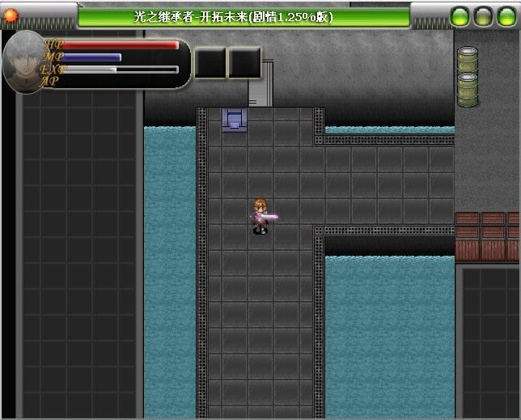Viewport: 521px width, 420px height.
Task: Select the first empty skill slot
Action: coord(210,63)
